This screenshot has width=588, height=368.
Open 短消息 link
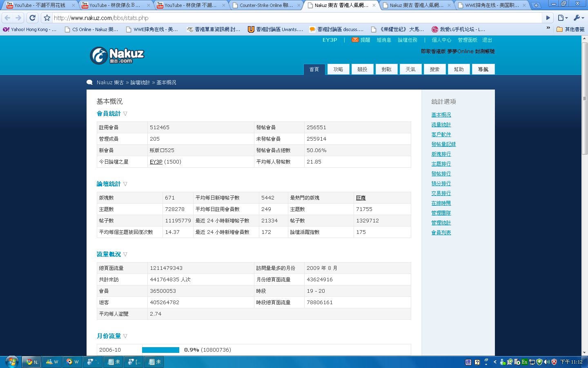pyautogui.click(x=384, y=40)
